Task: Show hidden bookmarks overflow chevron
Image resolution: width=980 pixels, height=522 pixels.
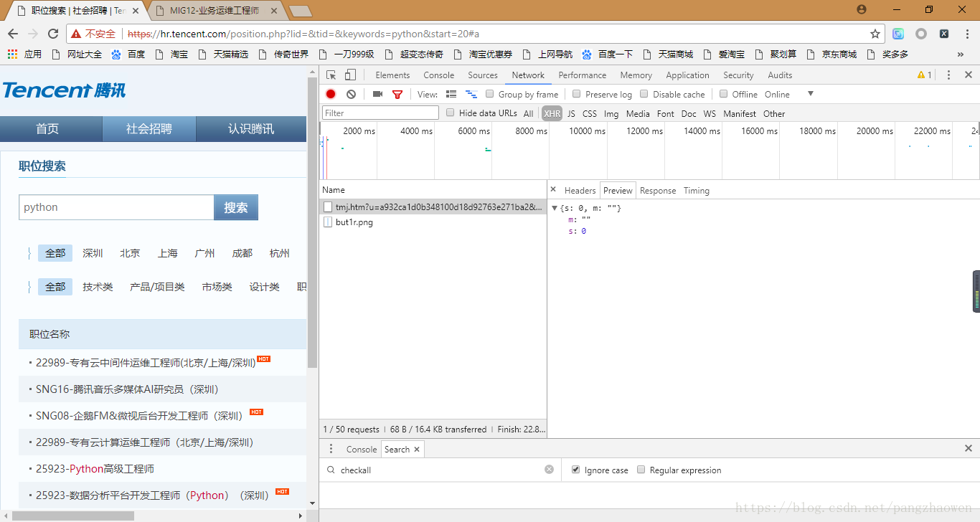Action: 961,54
